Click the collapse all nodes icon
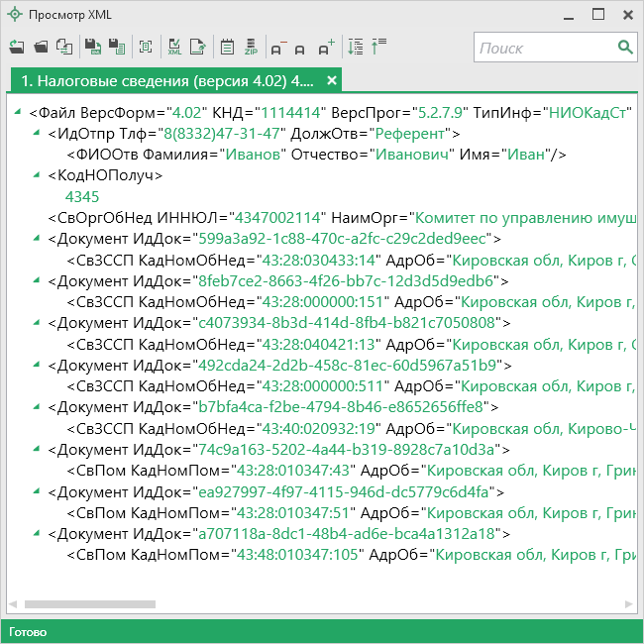This screenshot has height=644, width=644. click(379, 47)
